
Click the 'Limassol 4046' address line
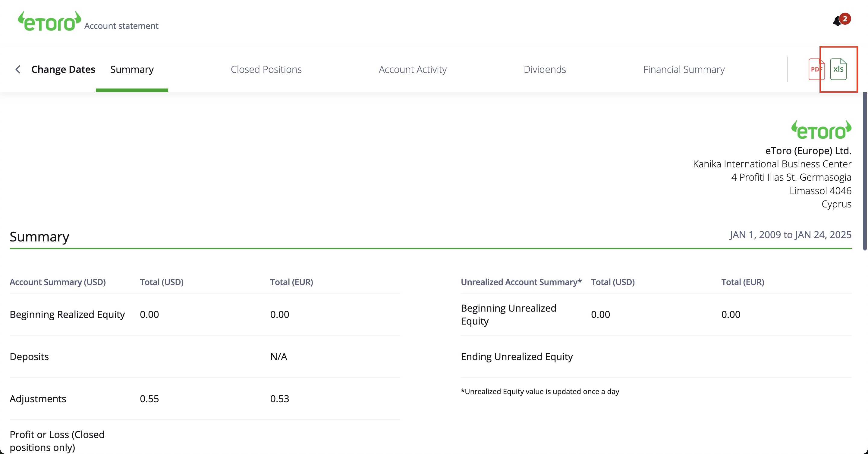tap(820, 191)
